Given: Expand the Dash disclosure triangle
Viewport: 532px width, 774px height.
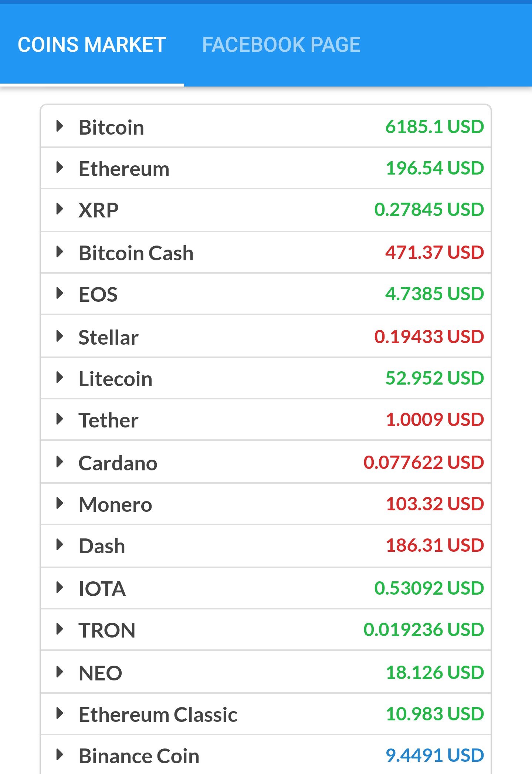Looking at the screenshot, I should point(60,545).
